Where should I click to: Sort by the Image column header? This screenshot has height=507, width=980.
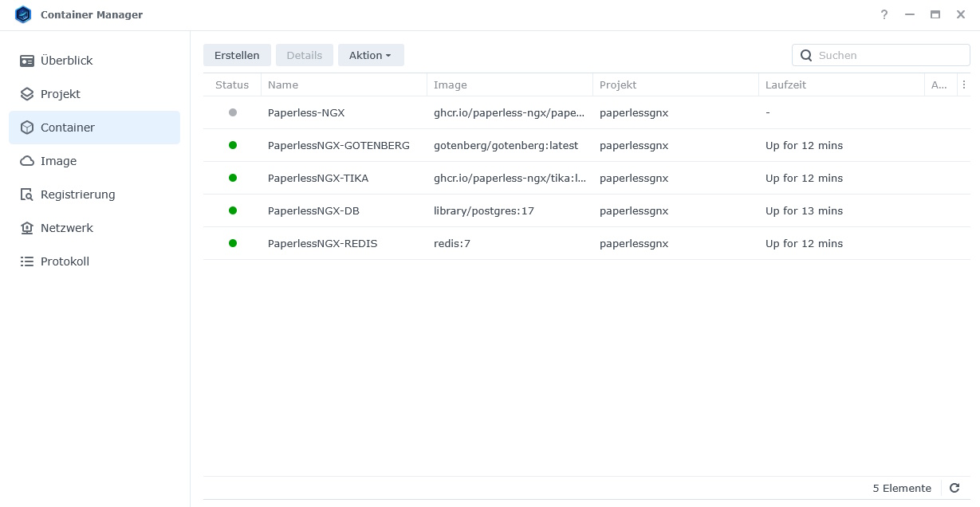(510, 84)
